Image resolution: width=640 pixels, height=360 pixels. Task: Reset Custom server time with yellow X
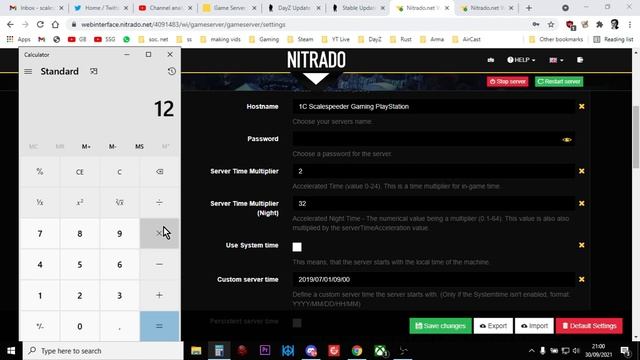coord(582,279)
